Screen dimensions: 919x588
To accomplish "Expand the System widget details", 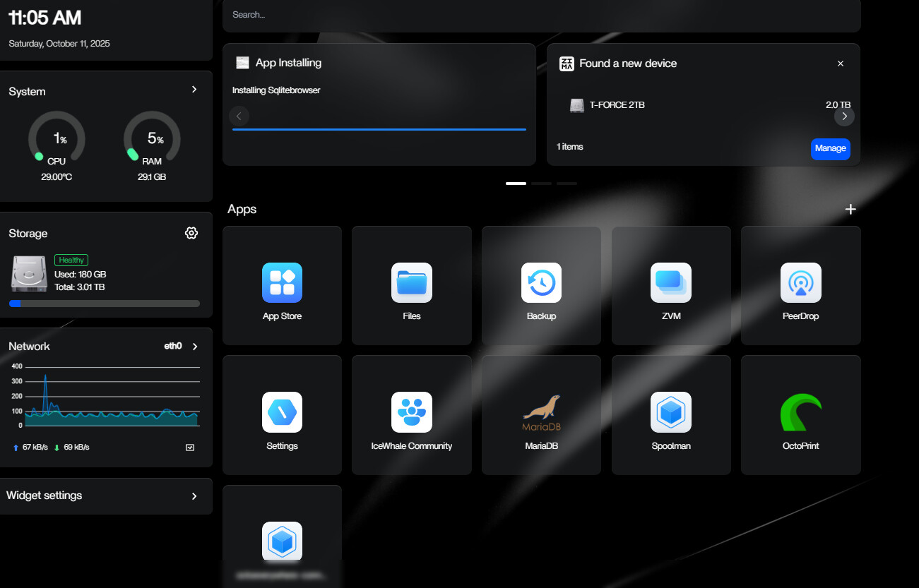I will tap(194, 90).
